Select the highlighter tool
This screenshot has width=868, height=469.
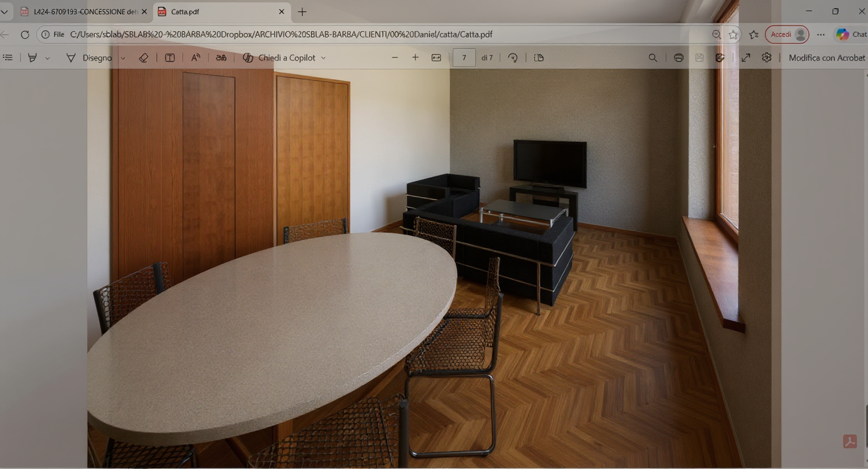coord(32,57)
